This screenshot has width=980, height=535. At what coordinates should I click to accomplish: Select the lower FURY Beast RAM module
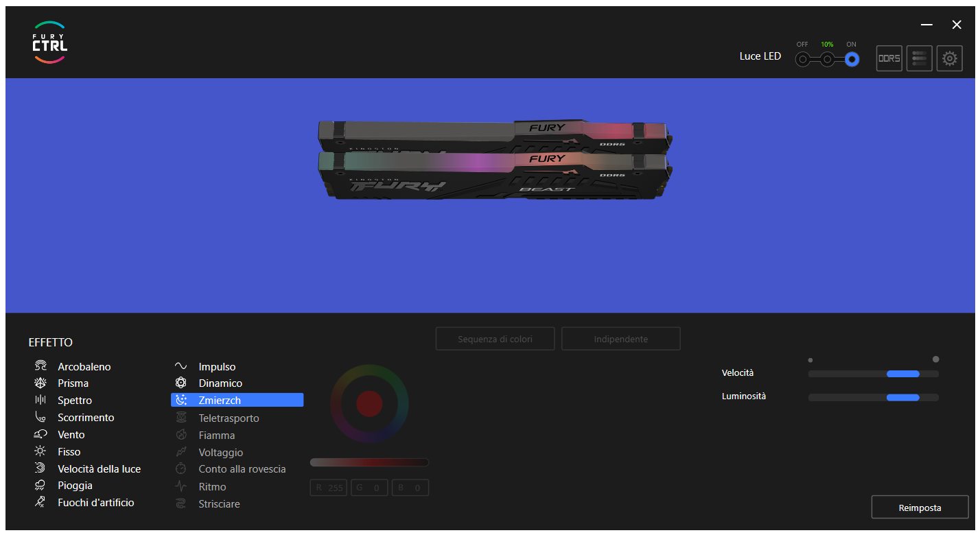494,176
